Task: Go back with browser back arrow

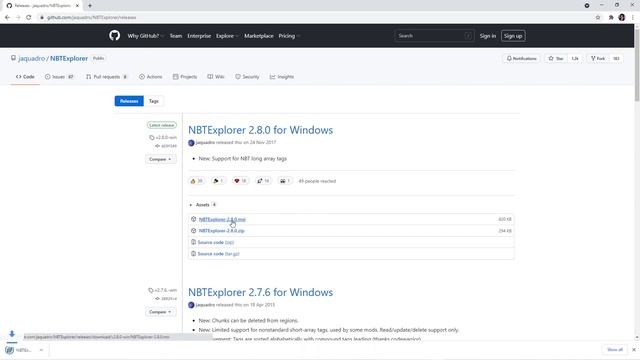Action: [7, 18]
